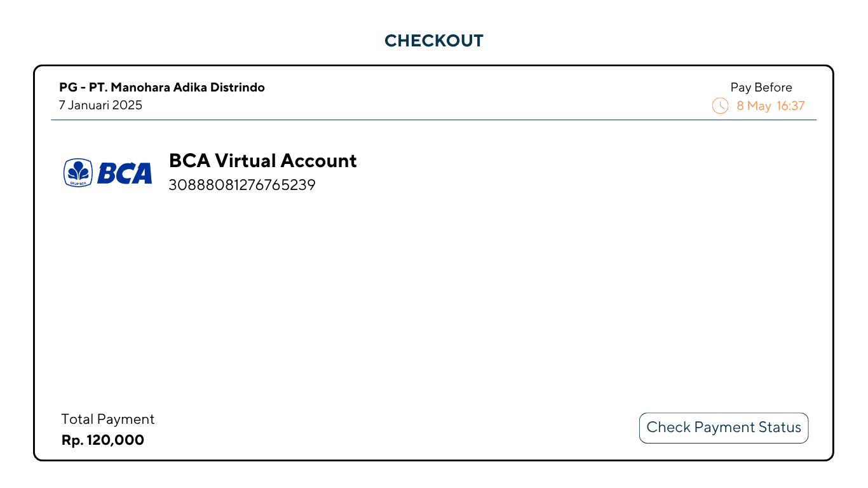Click the clock icon beside the payment deadline
The height and width of the screenshot is (488, 868).
pos(720,105)
